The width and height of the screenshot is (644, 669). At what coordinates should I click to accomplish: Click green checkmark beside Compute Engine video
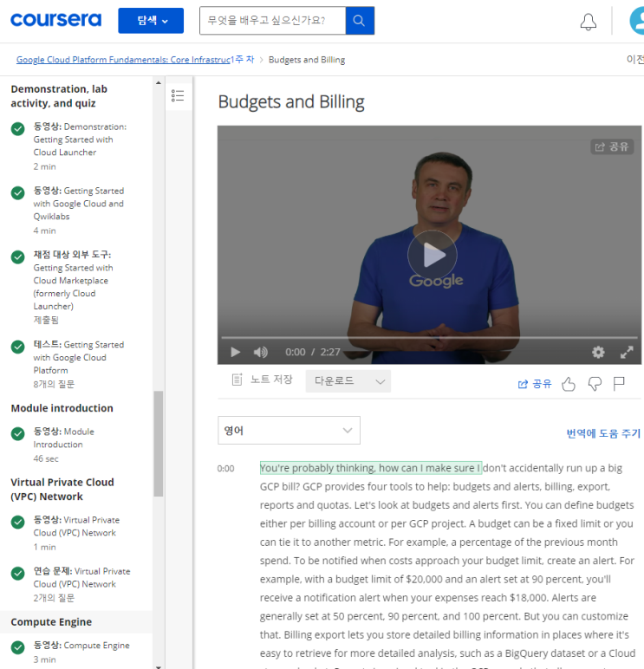pyautogui.click(x=18, y=647)
